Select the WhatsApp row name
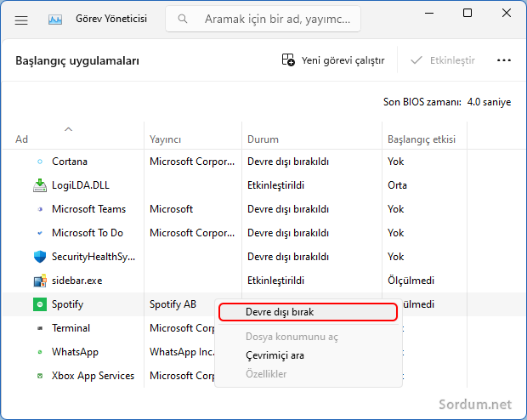 (x=75, y=352)
